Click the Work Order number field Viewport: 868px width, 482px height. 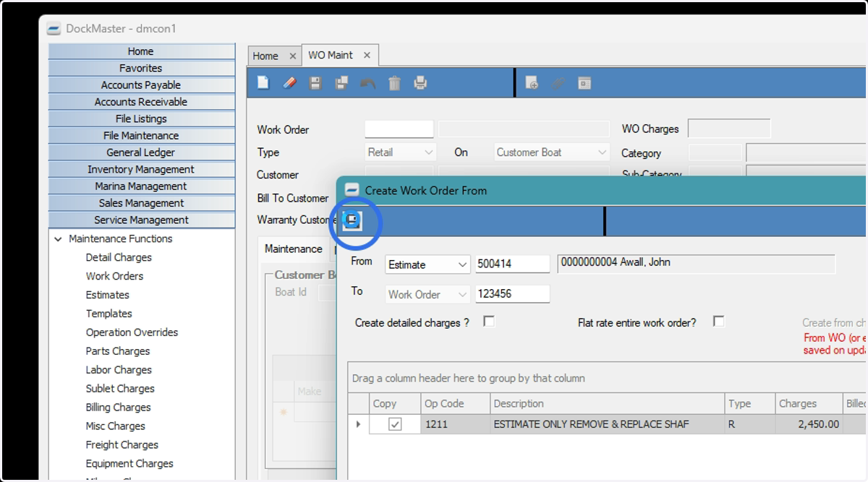(399, 129)
